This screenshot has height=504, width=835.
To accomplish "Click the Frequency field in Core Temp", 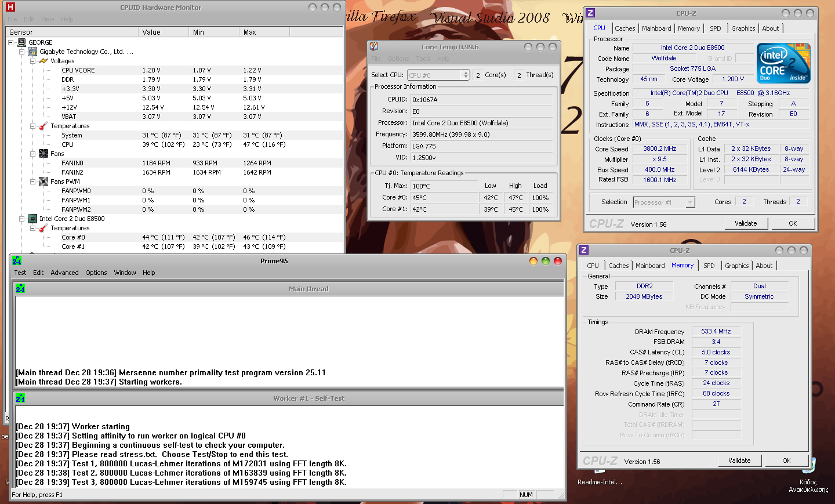I will pyautogui.click(x=482, y=135).
